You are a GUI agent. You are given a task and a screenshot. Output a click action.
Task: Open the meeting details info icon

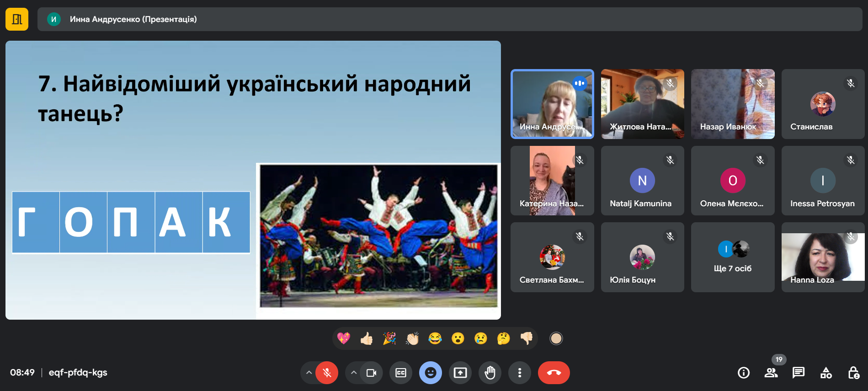click(744, 373)
